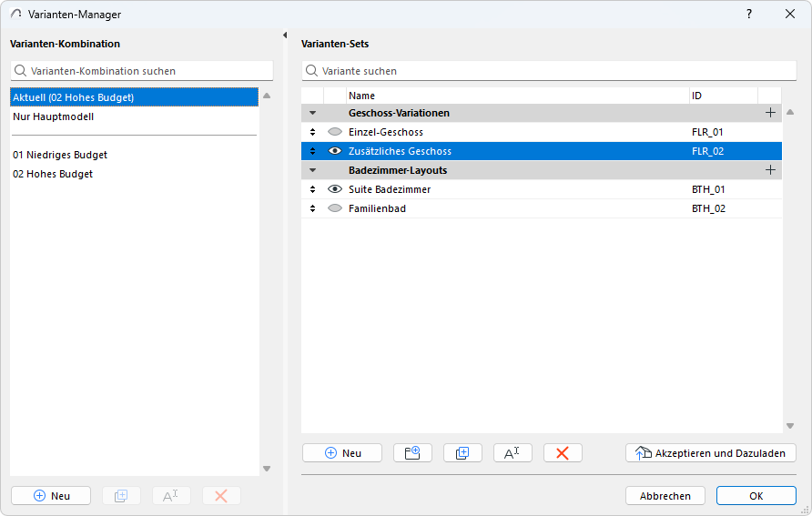Screen dimensions: 812x516
Task: Select 02 Hohes Budget combination
Action: click(134, 174)
